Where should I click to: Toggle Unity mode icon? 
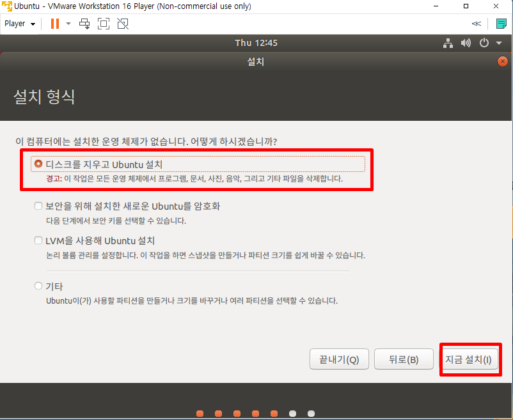pos(123,24)
